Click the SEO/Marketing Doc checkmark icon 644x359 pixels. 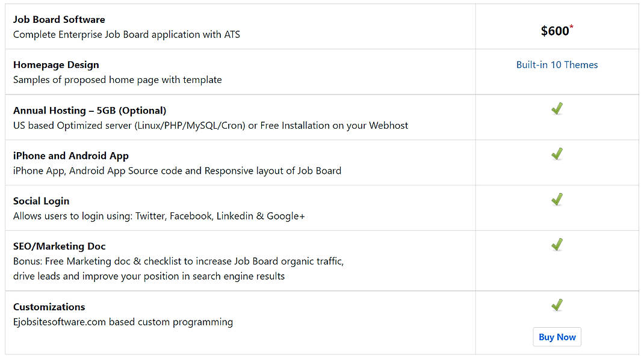pos(557,245)
